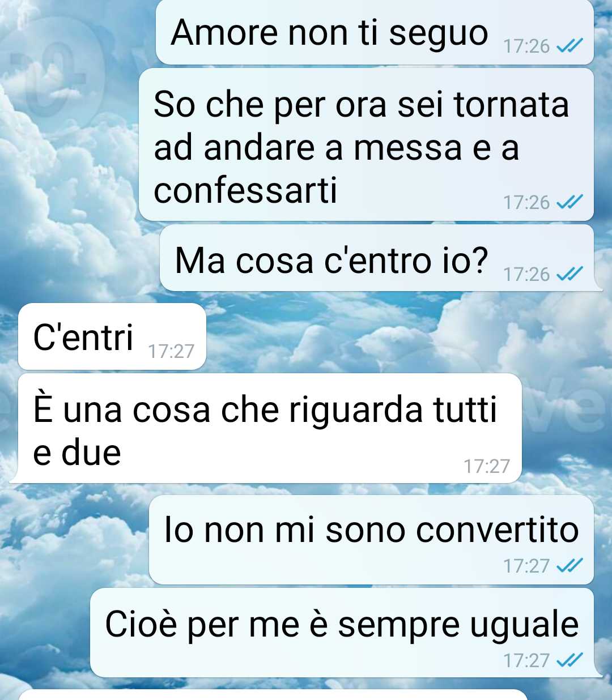The image size is (612, 700).
Task: Tap partially visible message bubble at bottom
Action: (273, 695)
